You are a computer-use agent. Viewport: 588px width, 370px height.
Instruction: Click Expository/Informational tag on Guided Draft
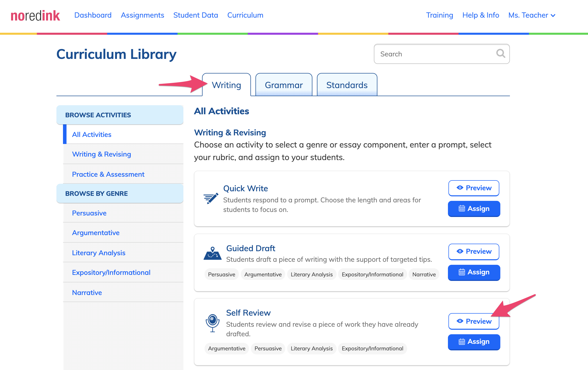(x=372, y=274)
